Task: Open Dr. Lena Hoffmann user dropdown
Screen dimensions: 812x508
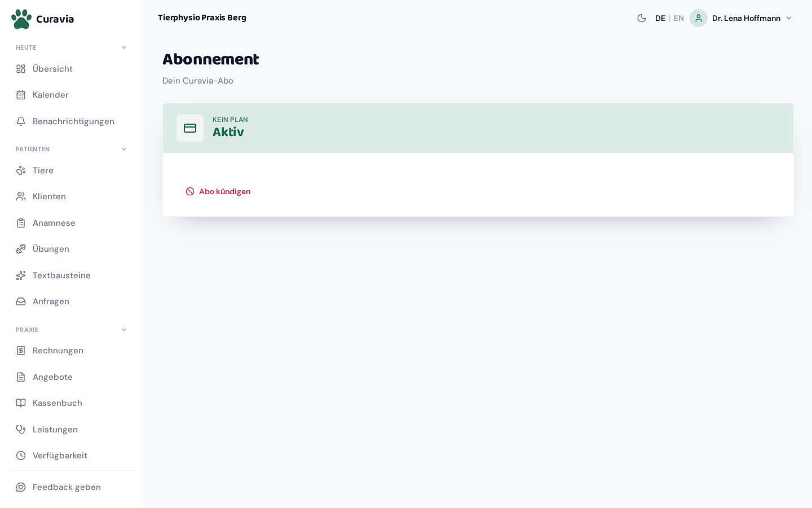Action: pos(742,18)
